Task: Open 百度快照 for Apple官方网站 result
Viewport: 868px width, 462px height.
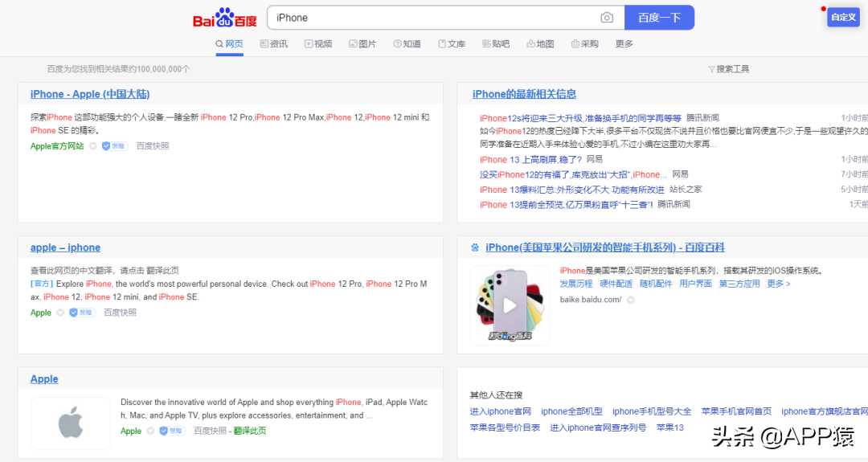Action: [x=153, y=146]
